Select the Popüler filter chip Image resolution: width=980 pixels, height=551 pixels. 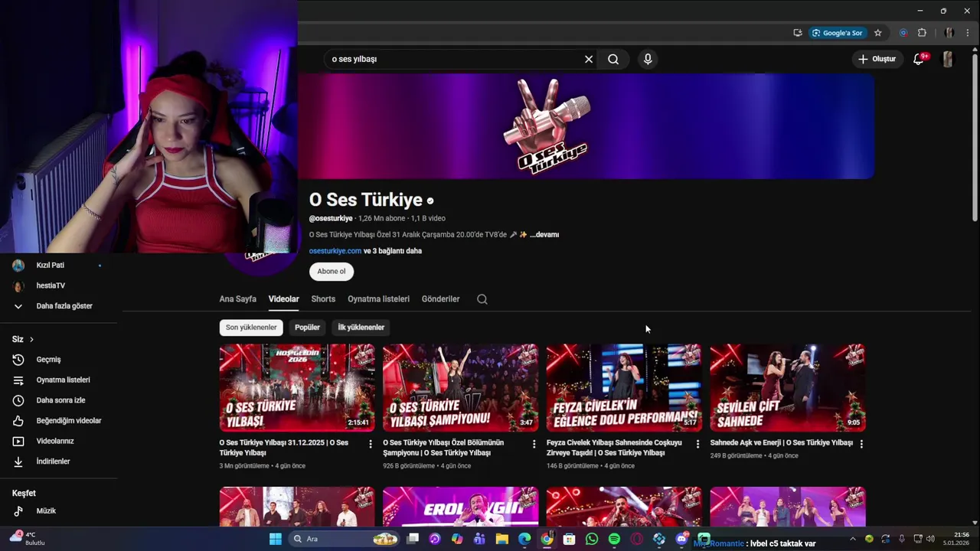[307, 328]
